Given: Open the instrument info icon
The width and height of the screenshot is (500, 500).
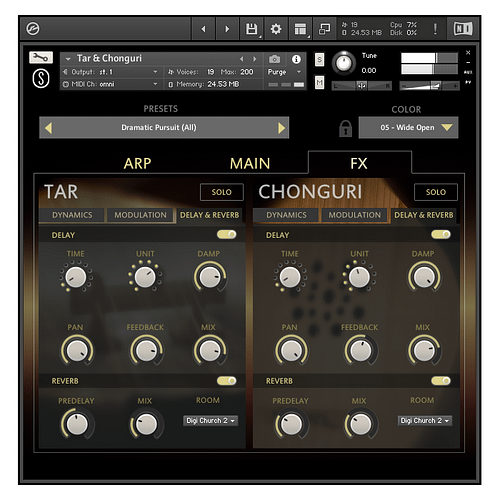Looking at the screenshot, I should coord(296,59).
